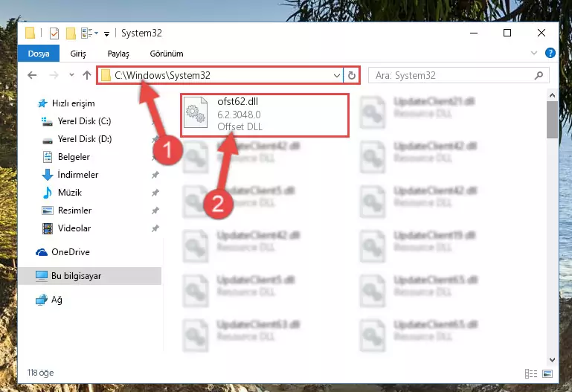Click the pin icon next to Videolar
Viewport: 572px width, 392px height.
pyautogui.click(x=155, y=228)
